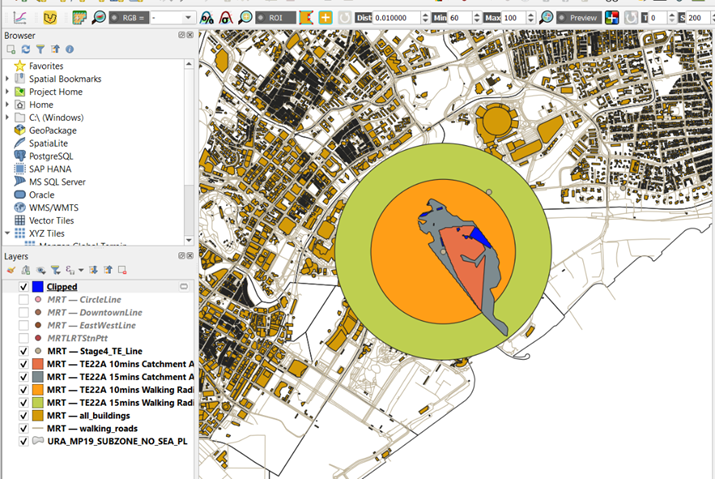Screen dimensions: 715x479
Task: Click the Refresh icon in Browser panel
Action: point(25,49)
